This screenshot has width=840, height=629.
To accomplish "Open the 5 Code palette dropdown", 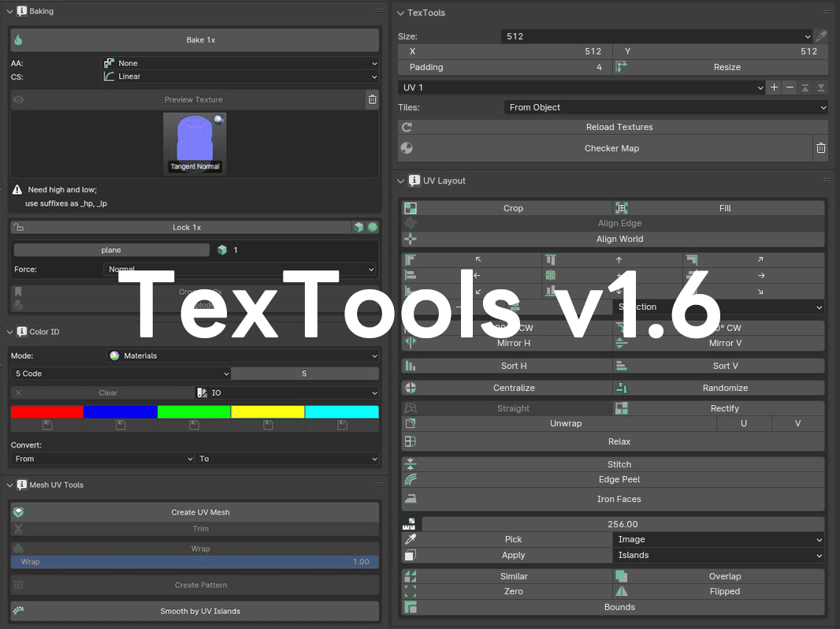I will [x=121, y=374].
